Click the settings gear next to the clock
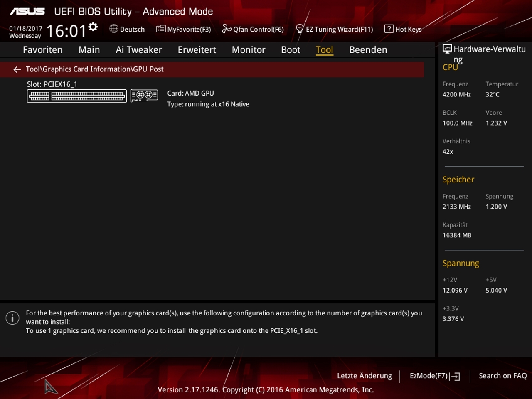This screenshot has height=399, width=532. [x=93, y=27]
